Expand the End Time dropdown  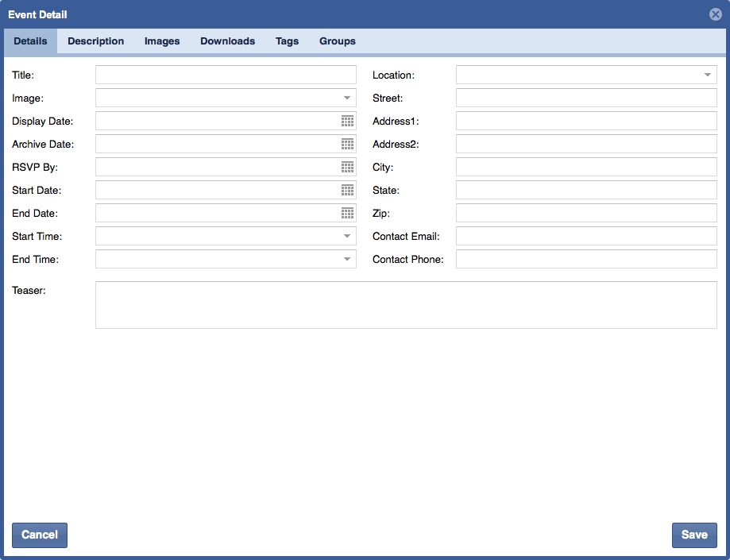(347, 259)
